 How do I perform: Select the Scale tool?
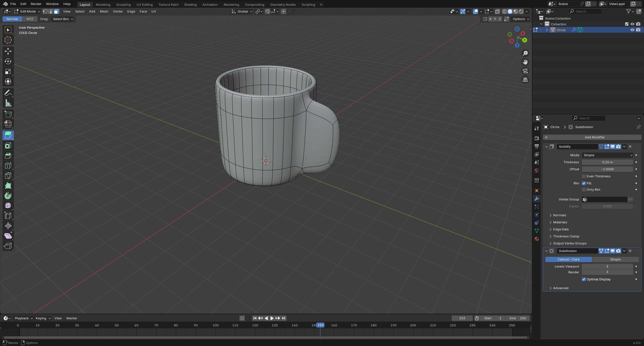tap(8, 71)
